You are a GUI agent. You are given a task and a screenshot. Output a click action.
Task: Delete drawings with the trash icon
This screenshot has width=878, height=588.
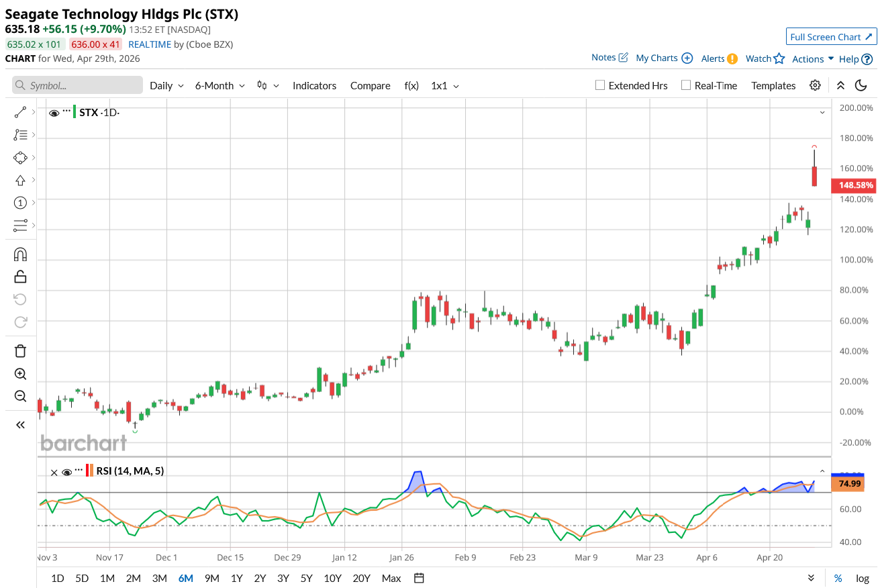[x=20, y=350]
